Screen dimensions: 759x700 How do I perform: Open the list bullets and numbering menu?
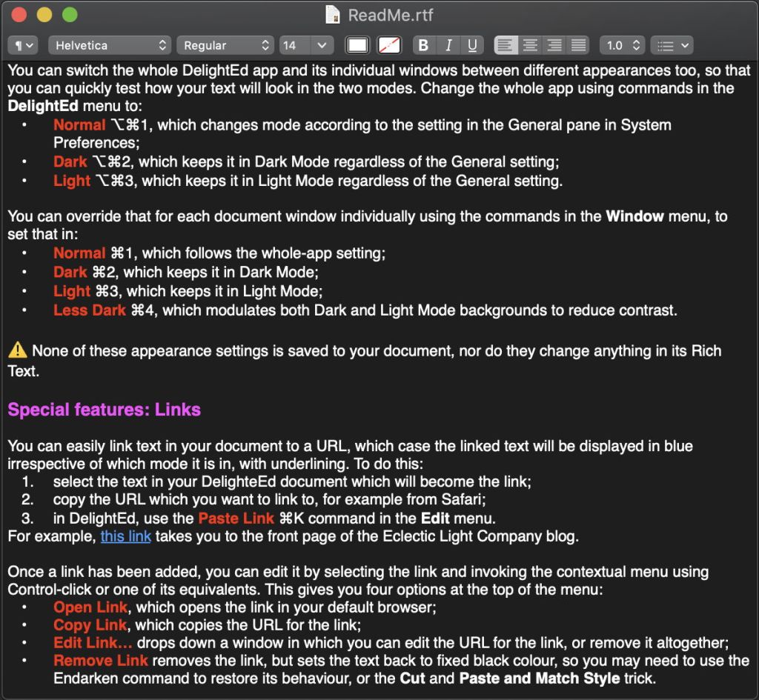672,45
